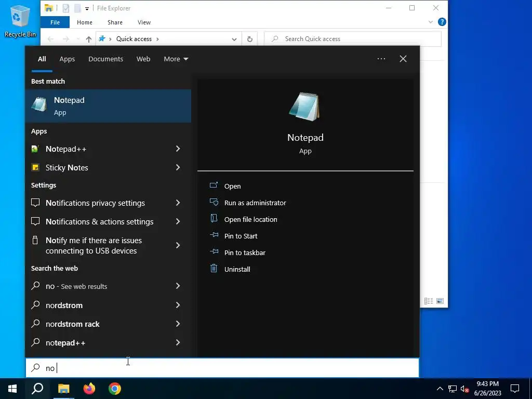532x399 pixels.
Task: Click the large Notepad icon in preview pane
Action: (304, 107)
